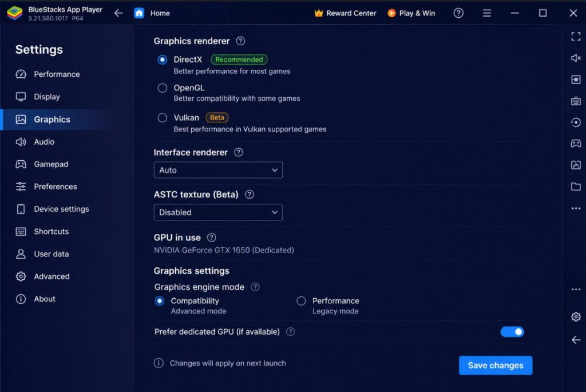Select DirectX renderer
This screenshot has height=392, width=586.
162,60
